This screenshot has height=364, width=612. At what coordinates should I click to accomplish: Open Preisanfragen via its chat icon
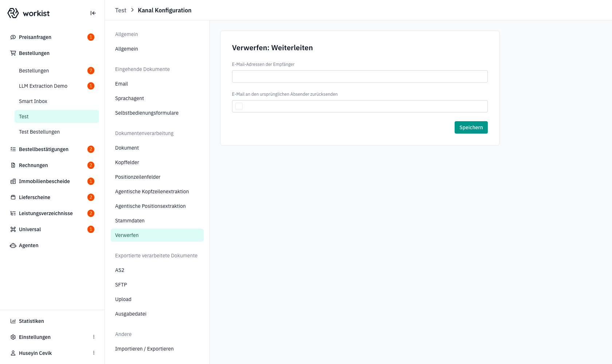tap(13, 37)
